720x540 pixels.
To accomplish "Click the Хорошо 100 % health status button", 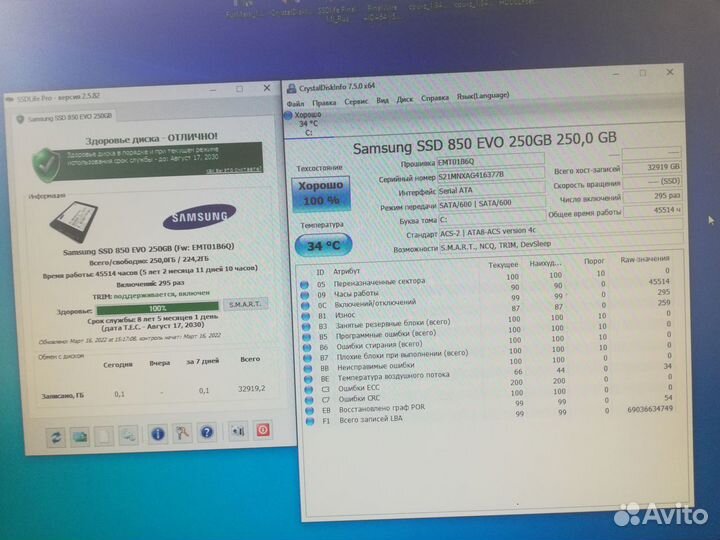I will (321, 193).
